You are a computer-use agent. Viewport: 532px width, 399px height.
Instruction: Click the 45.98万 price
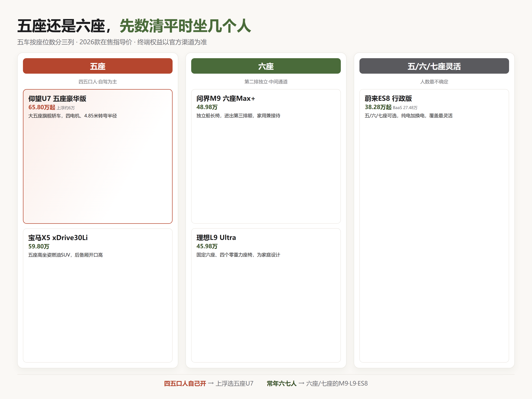(x=207, y=246)
